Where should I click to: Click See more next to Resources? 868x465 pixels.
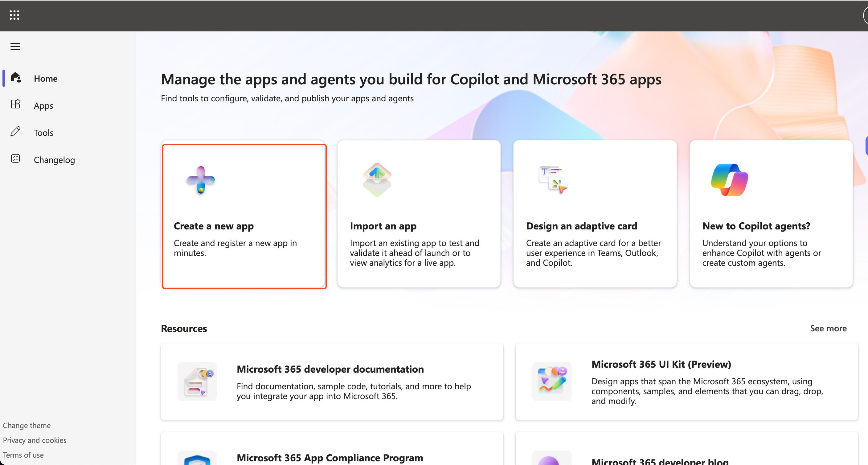pyautogui.click(x=828, y=329)
